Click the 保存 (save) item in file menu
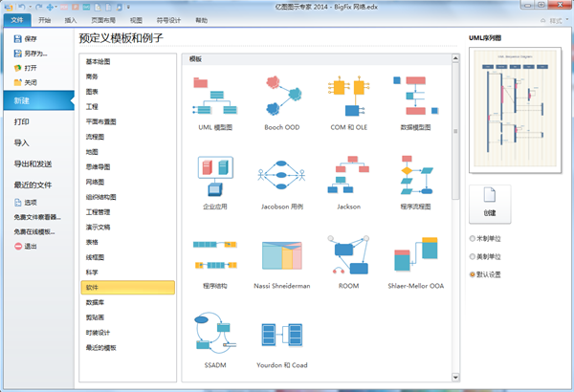Viewport: 574px width, 392px height. 25,38
